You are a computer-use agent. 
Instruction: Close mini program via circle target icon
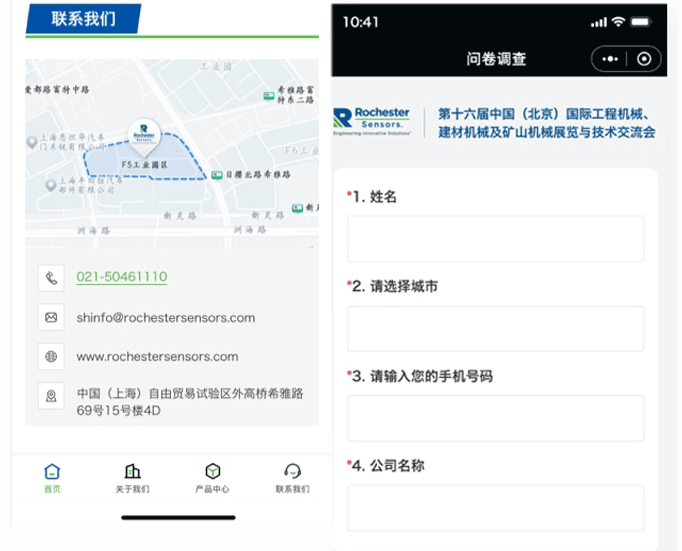[x=643, y=59]
